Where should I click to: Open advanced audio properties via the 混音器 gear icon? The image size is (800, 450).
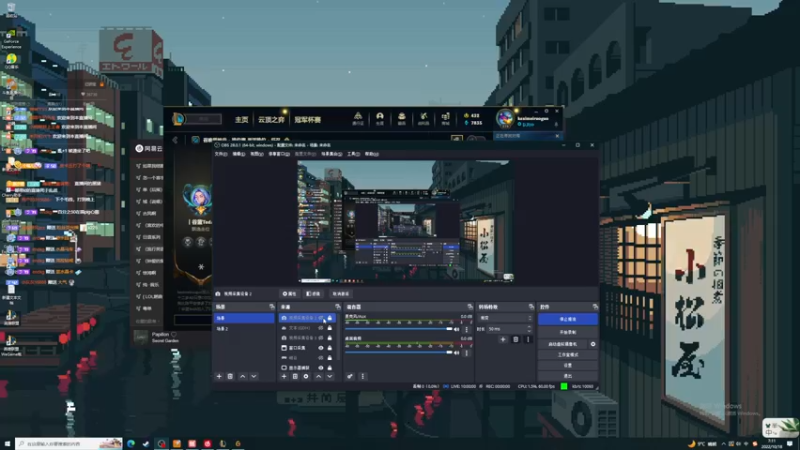click(350, 377)
